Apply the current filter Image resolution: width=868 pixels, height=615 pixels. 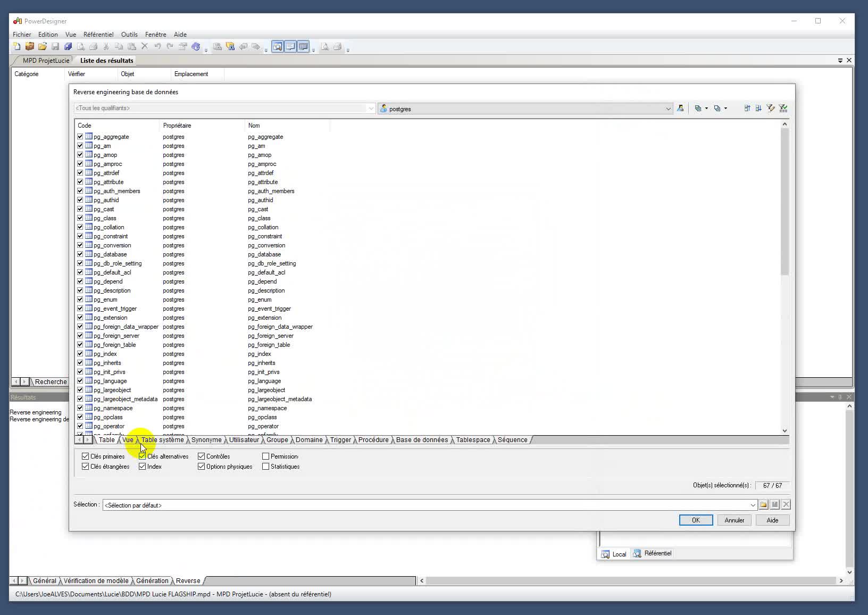783,108
